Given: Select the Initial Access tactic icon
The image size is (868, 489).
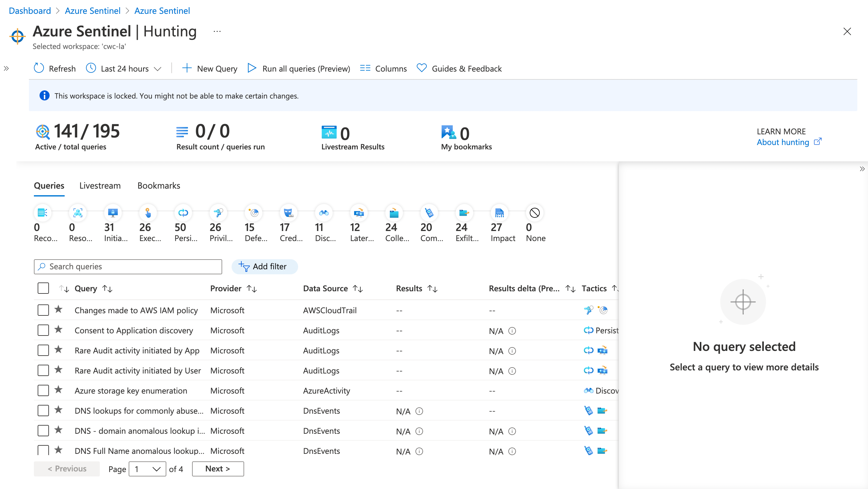Looking at the screenshot, I should (113, 213).
